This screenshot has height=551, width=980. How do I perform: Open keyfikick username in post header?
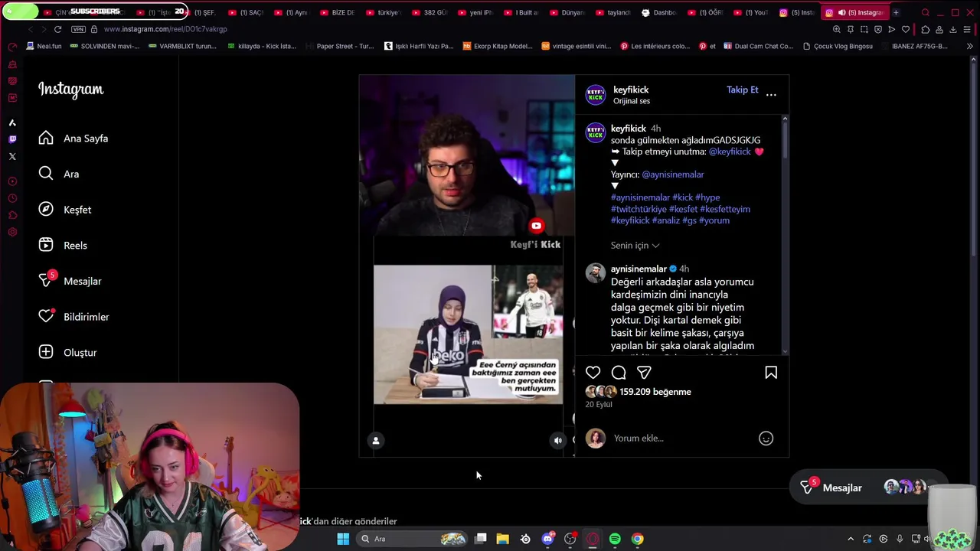[631, 90]
